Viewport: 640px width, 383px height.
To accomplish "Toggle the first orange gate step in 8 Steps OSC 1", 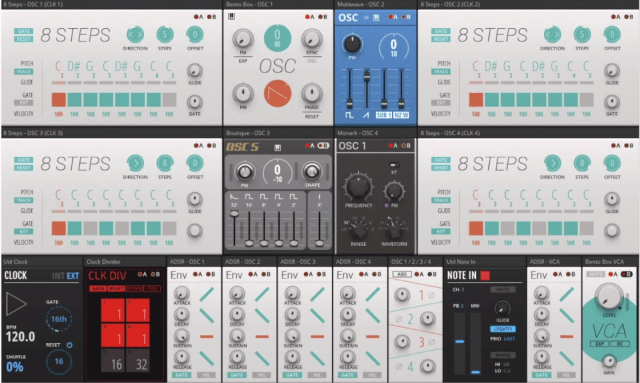I will 59,100.
